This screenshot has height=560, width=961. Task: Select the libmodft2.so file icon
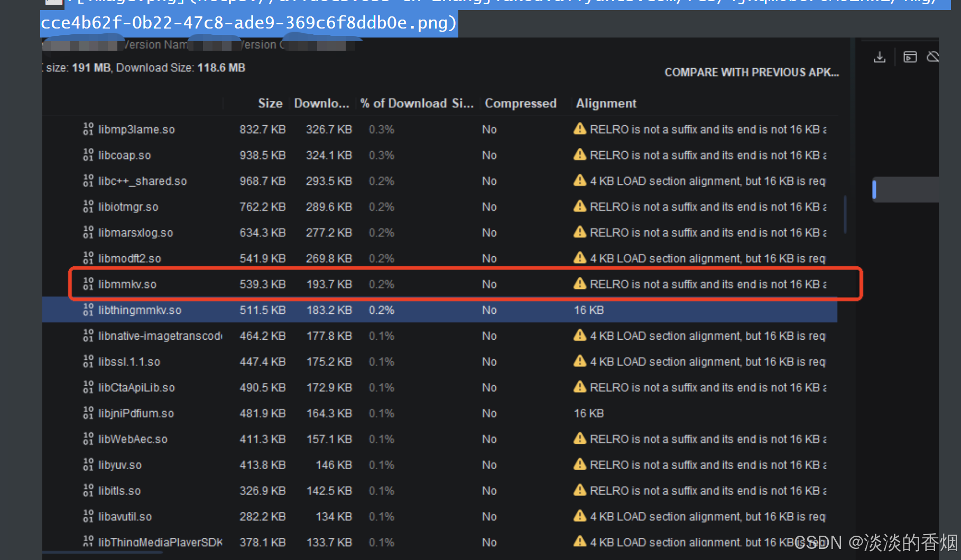[x=88, y=258]
